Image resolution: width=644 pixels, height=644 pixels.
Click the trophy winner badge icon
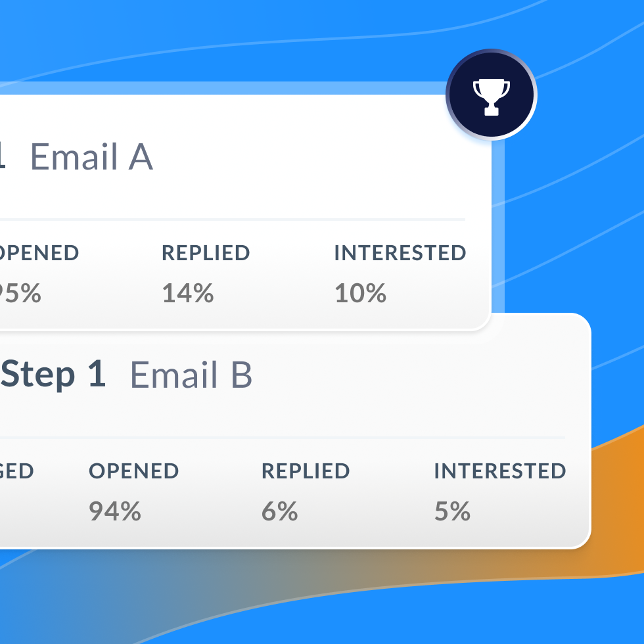492,96
